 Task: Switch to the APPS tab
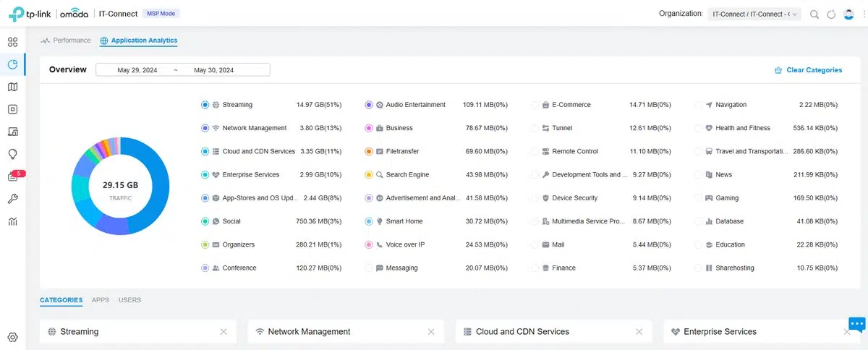(x=101, y=300)
